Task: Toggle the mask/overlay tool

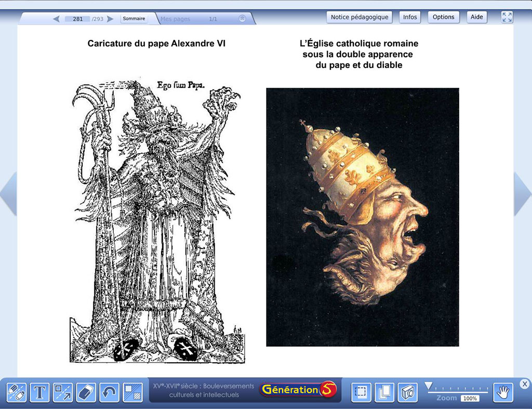Action: pyautogui.click(x=132, y=392)
